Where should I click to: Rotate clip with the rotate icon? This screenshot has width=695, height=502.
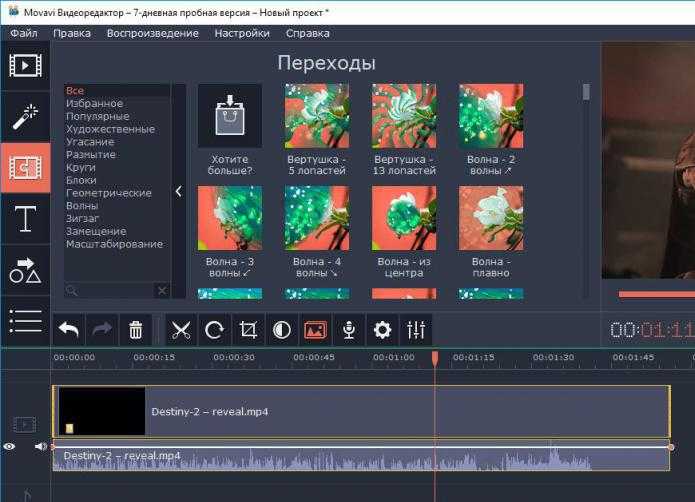(x=215, y=330)
